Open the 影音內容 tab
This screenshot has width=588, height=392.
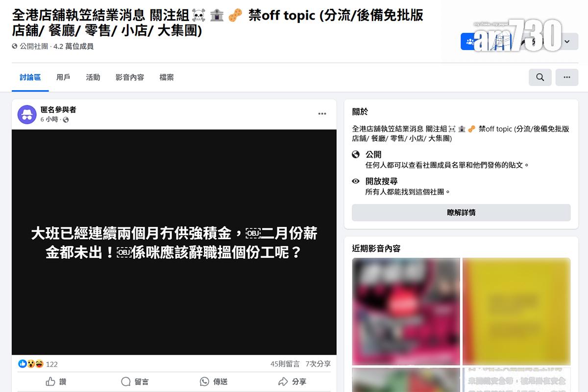[130, 77]
